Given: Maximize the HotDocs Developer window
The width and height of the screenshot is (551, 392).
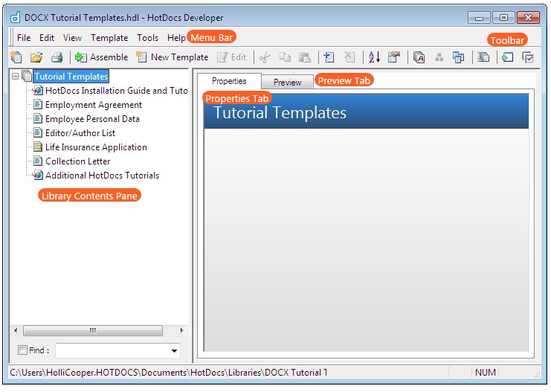Looking at the screenshot, I should 503,18.
